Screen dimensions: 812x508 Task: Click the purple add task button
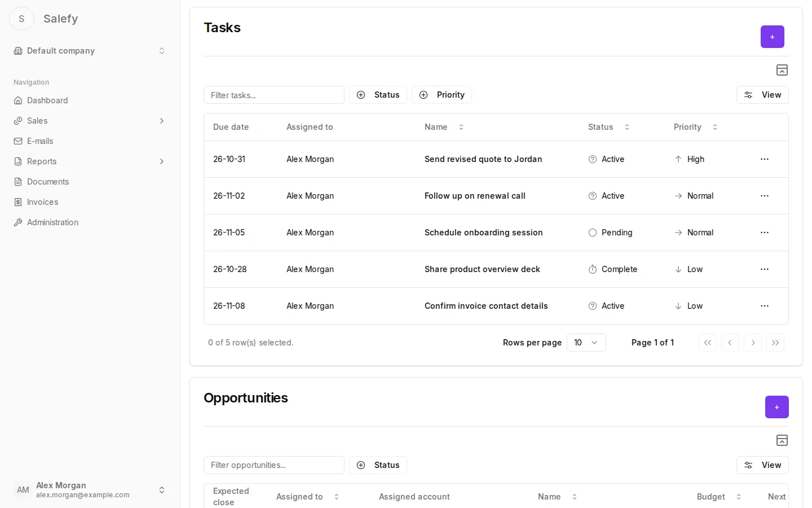[773, 37]
